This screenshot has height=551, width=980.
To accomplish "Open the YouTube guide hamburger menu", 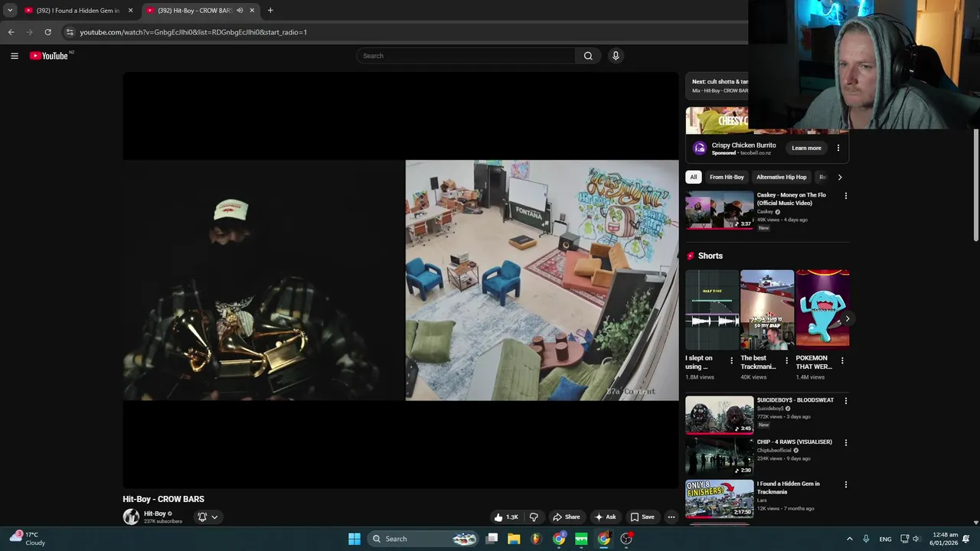I will [x=14, y=56].
